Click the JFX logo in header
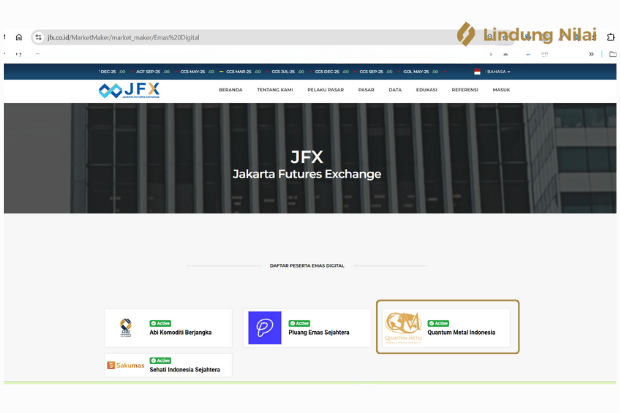Image resolution: width=620 pixels, height=413 pixels. pos(129,91)
